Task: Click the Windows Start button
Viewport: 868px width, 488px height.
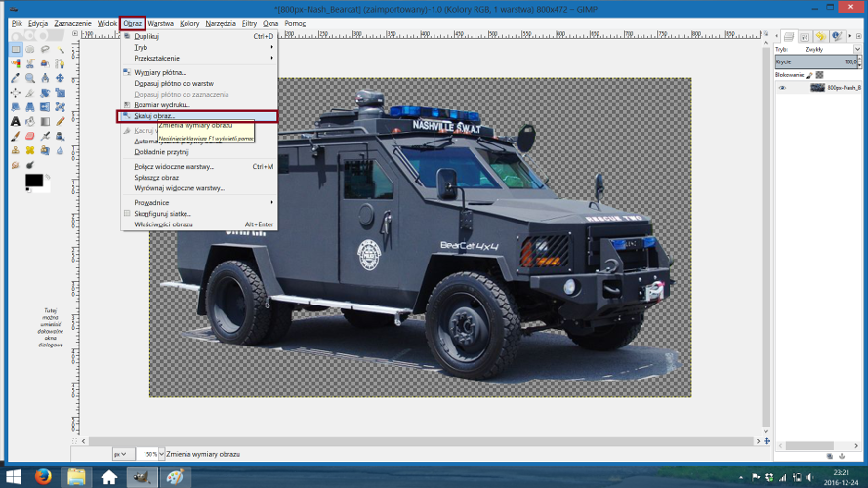Action: pos(14,476)
